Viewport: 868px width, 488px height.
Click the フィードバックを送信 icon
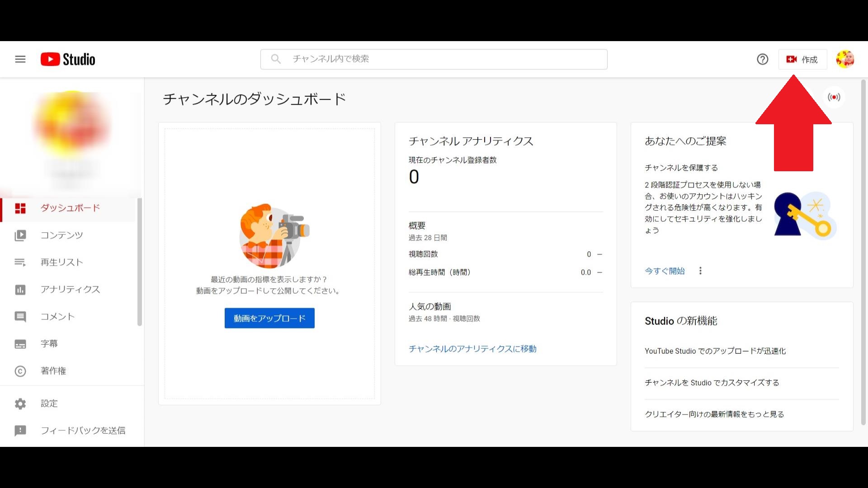coord(20,431)
